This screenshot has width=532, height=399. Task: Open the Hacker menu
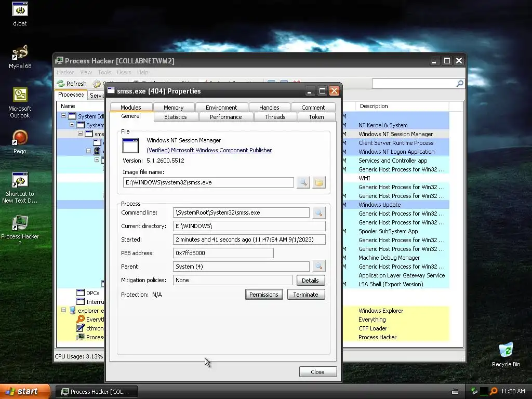(x=65, y=72)
